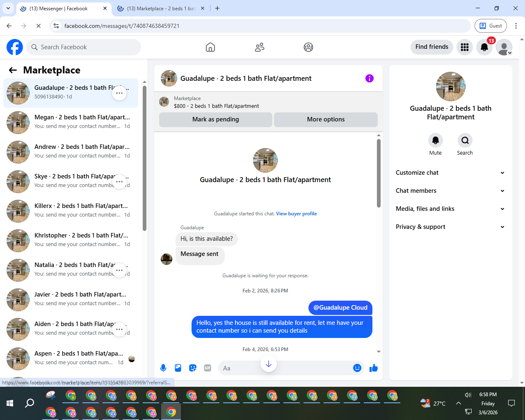This screenshot has width=525, height=420.
Task: Stop page loading in browser toolbar
Action: pyautogui.click(x=39, y=26)
